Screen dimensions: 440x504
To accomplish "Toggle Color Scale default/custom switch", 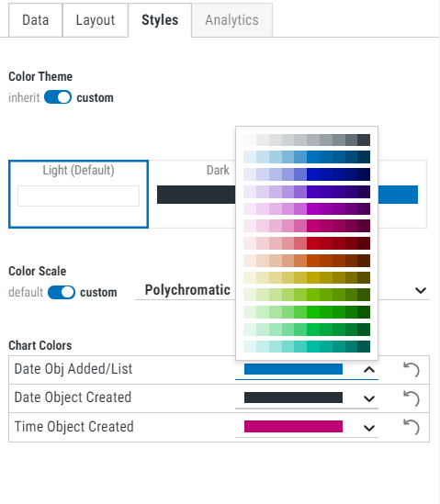I will [62, 292].
